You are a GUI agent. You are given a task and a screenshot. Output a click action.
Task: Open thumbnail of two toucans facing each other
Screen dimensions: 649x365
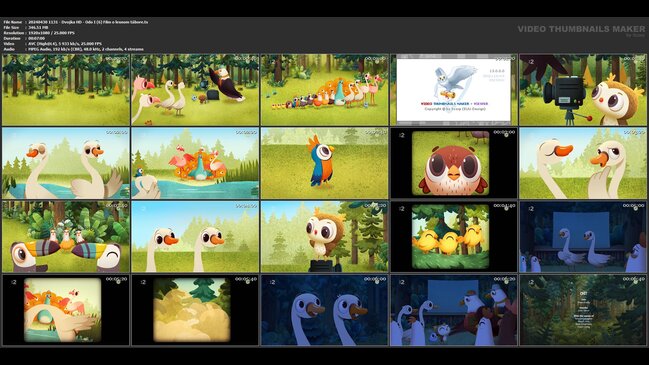66,237
